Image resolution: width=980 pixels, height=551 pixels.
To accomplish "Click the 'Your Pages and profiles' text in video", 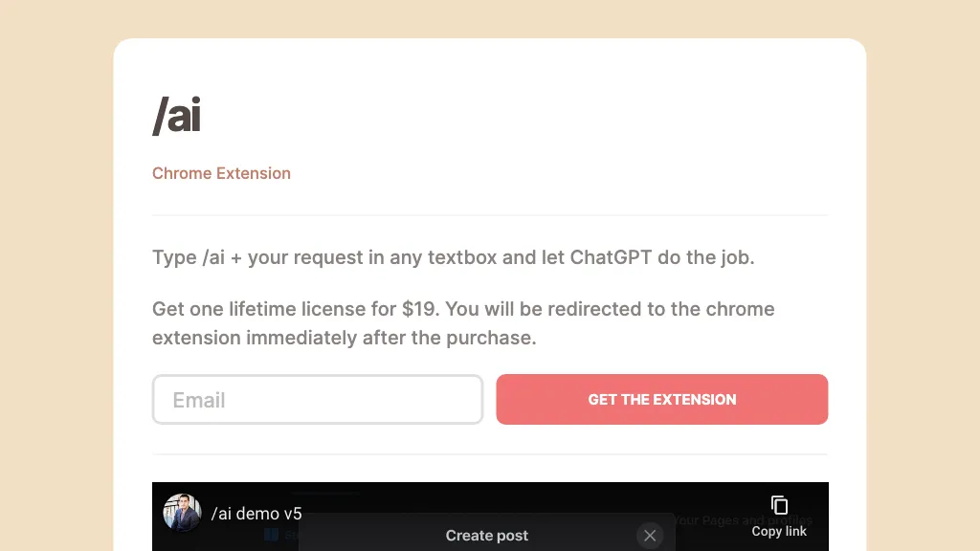I will 744,520.
